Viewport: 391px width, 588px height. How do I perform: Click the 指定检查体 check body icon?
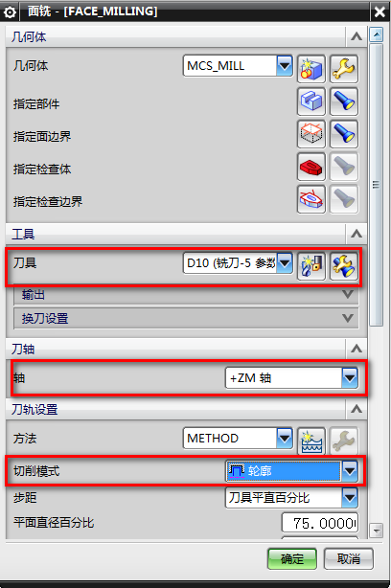coord(311,167)
